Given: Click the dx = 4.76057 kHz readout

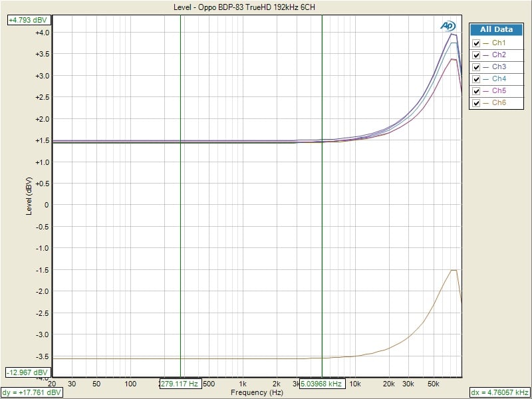Looking at the screenshot, I should click(x=500, y=392).
